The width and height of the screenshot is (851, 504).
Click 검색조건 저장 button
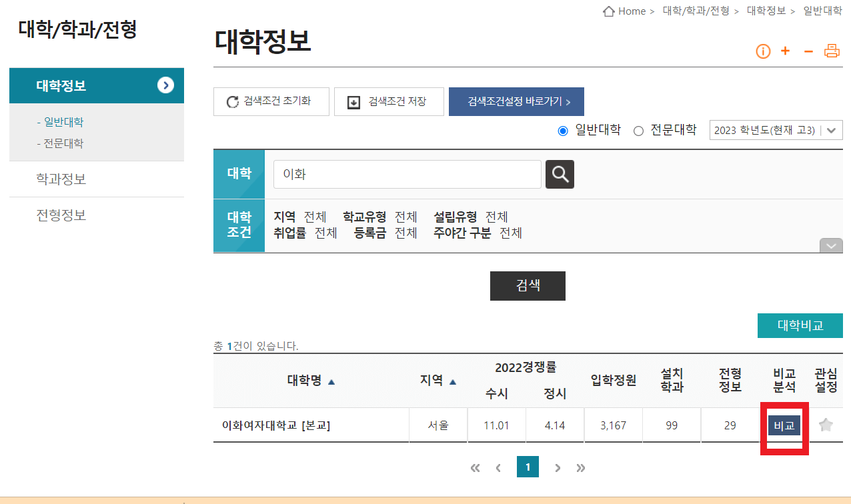[389, 101]
